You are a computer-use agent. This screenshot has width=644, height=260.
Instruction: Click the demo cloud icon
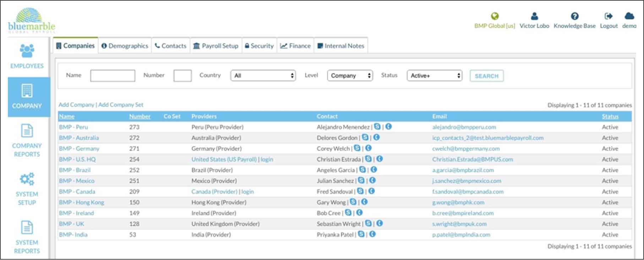pos(629,16)
